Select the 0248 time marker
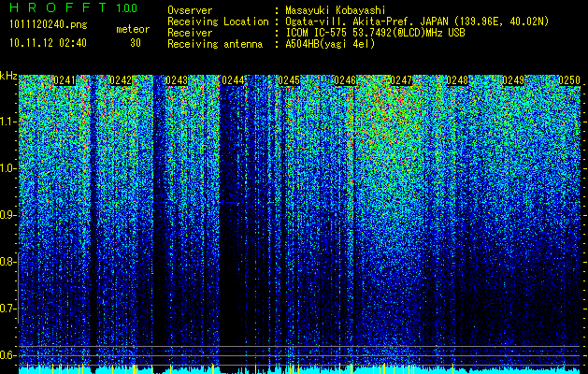This screenshot has width=588, height=374. [x=457, y=80]
